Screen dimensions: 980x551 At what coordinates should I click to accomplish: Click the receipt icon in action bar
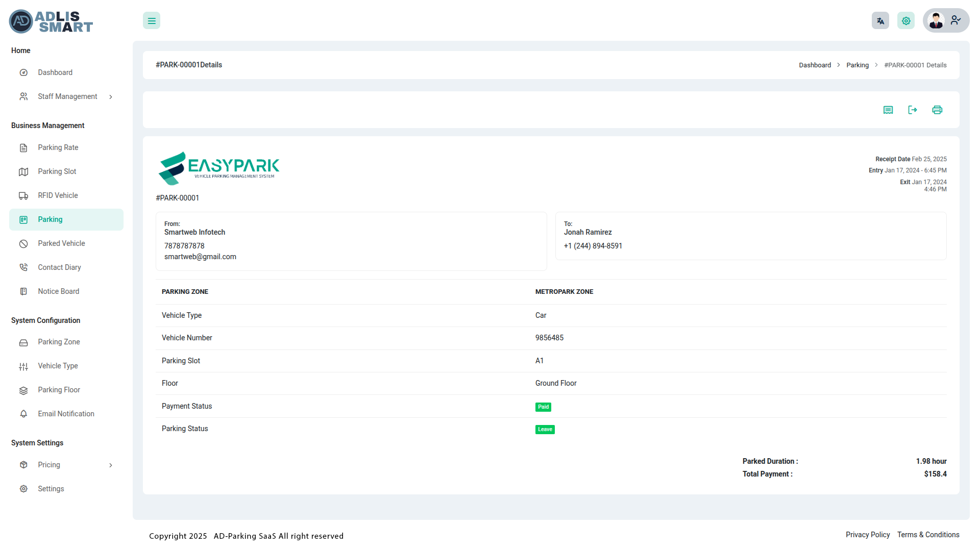[x=888, y=110]
